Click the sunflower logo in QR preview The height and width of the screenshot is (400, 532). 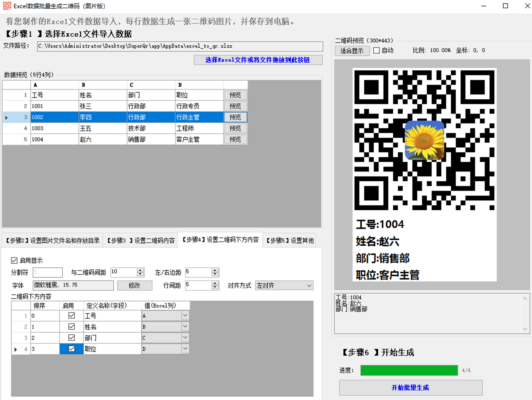coord(425,140)
